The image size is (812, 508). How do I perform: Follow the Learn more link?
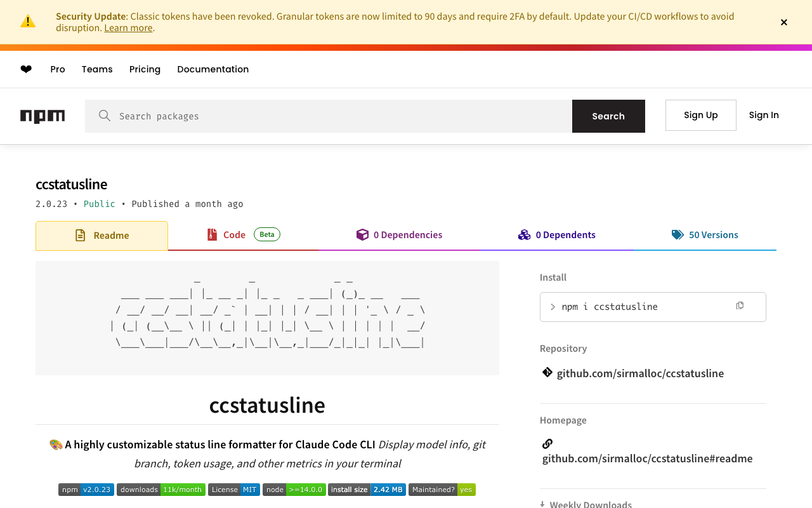tap(128, 28)
